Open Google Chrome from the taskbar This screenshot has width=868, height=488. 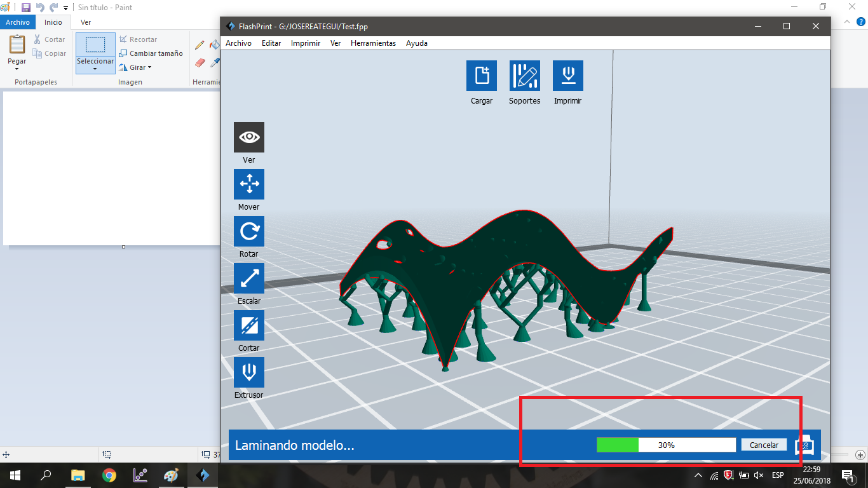pyautogui.click(x=109, y=475)
